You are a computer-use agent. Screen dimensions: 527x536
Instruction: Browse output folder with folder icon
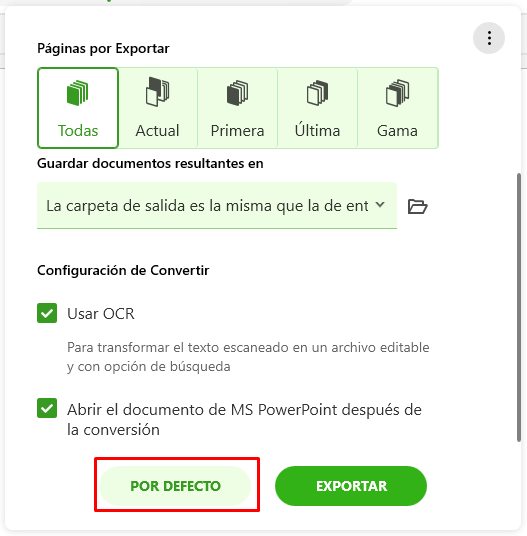(x=418, y=206)
